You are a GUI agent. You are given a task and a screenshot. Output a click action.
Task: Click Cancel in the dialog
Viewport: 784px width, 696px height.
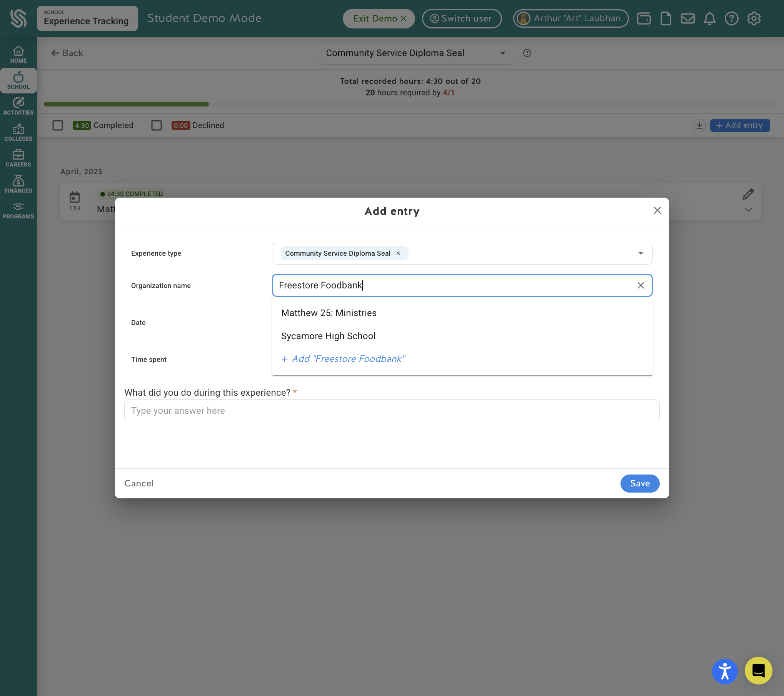tap(139, 483)
